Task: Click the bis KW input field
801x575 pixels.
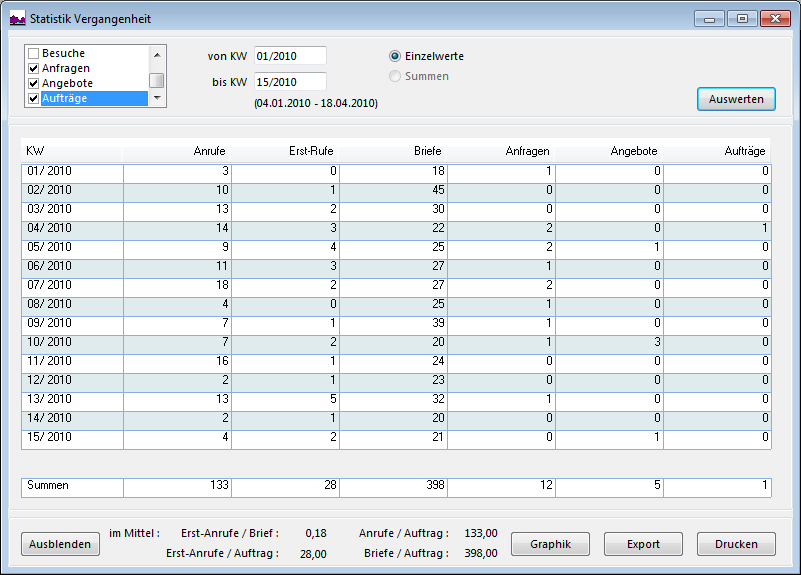Action: pyautogui.click(x=290, y=81)
